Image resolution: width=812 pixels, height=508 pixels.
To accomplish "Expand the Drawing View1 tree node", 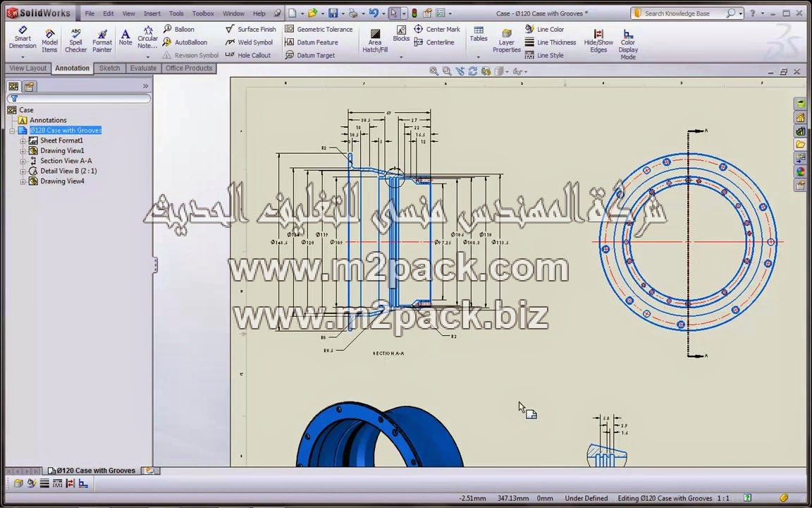I will pyautogui.click(x=23, y=151).
